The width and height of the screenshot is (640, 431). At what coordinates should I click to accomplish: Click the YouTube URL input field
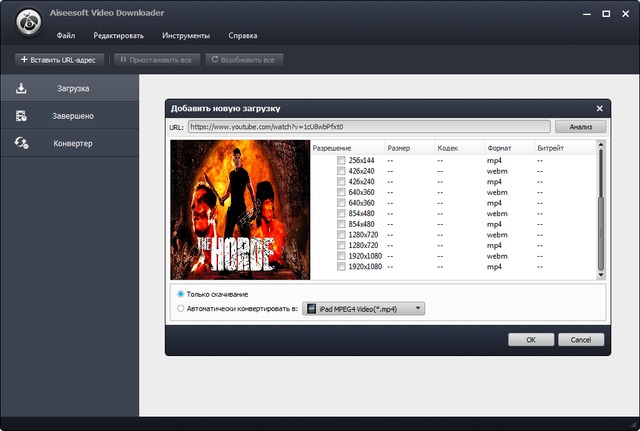coord(368,127)
